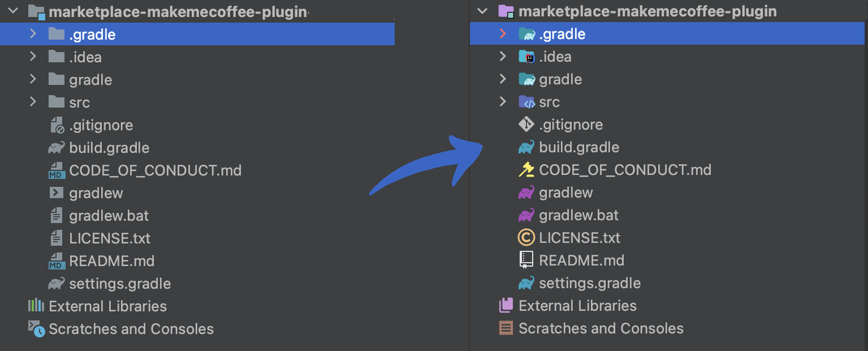Click the Gradle elephant icon beside build.gradle
868x351 pixels.
tap(525, 147)
